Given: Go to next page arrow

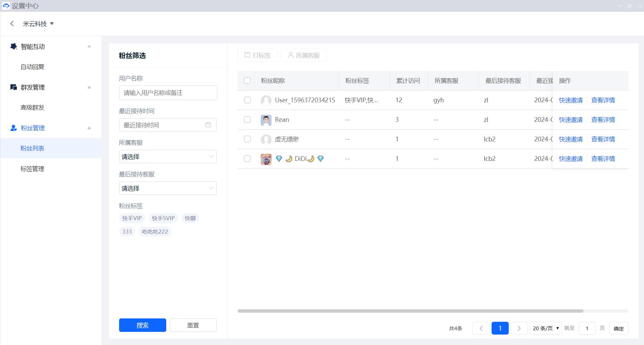Looking at the screenshot, I should (x=519, y=328).
